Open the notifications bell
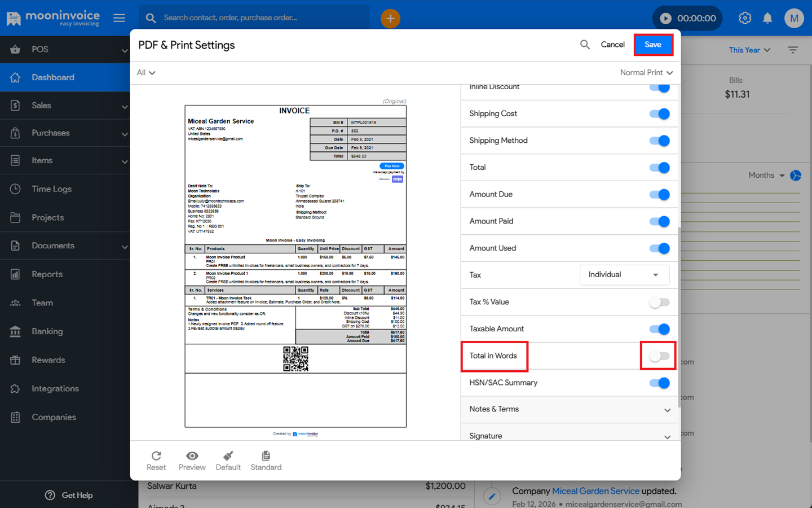812x508 pixels. 767,18
